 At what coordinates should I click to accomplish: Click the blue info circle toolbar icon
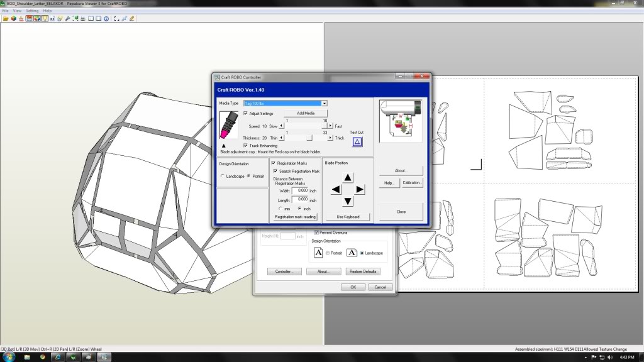click(x=106, y=18)
